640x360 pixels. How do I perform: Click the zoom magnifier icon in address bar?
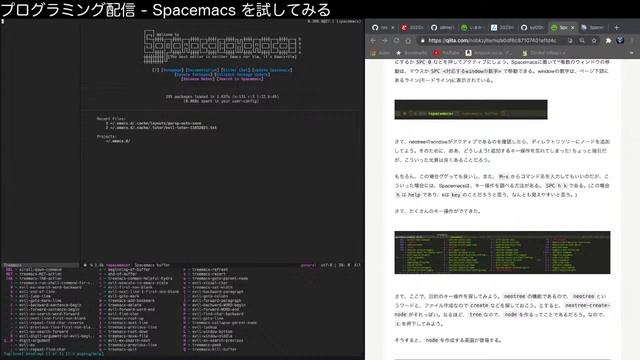pos(582,41)
